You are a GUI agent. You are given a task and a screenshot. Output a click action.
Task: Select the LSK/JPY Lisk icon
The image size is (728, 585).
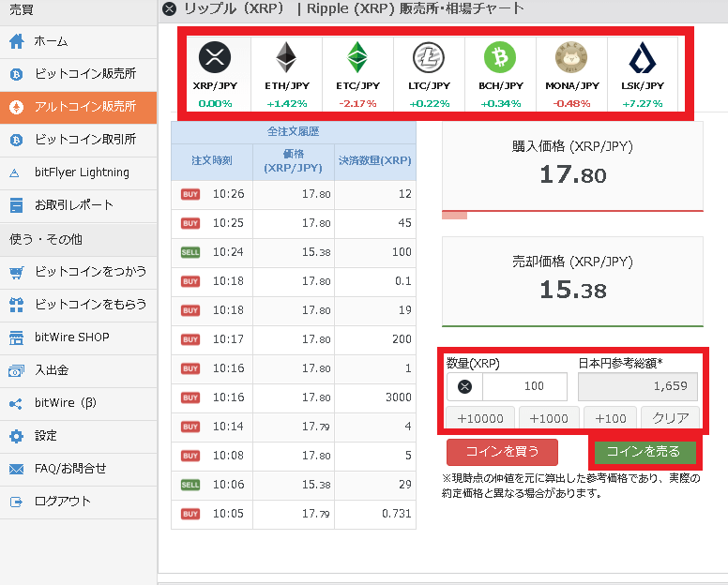[x=643, y=57]
